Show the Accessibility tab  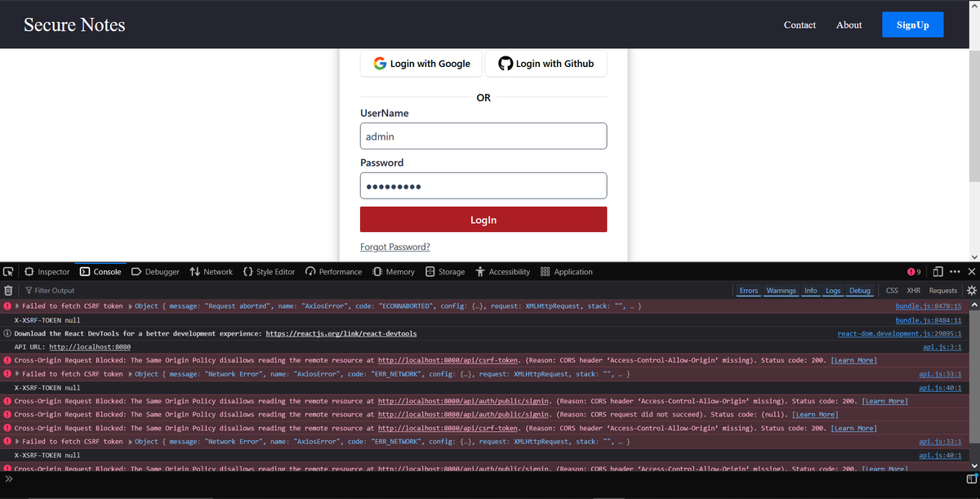[502, 271]
